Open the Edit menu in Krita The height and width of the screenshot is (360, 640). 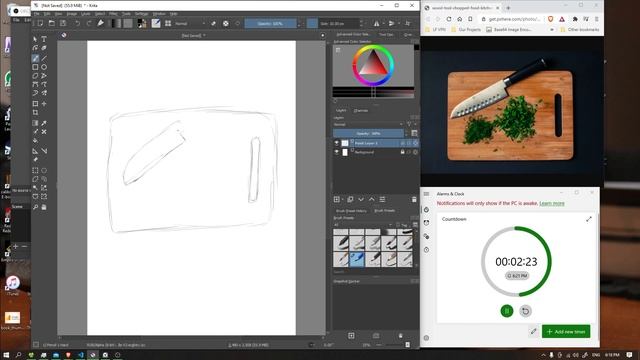pyautogui.click(x=47, y=14)
